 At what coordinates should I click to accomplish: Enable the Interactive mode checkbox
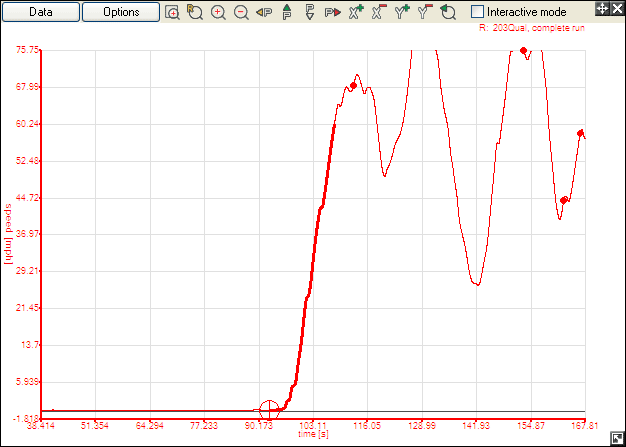point(477,11)
